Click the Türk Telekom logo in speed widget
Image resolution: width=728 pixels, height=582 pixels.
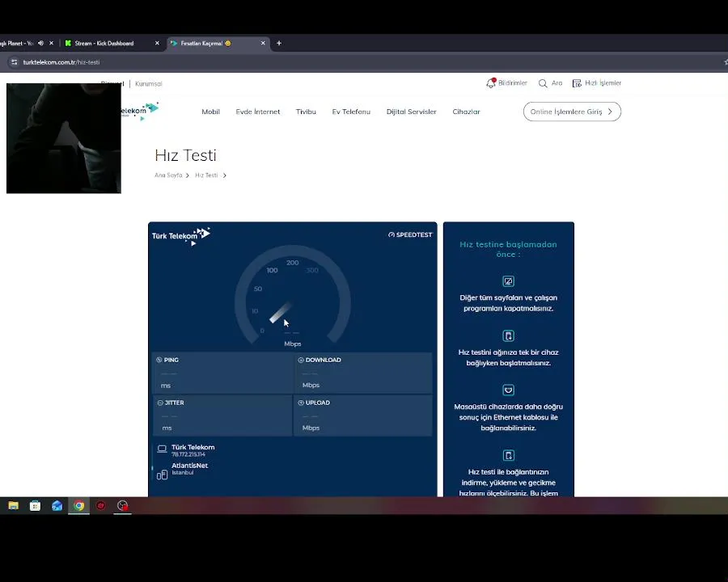181,235
